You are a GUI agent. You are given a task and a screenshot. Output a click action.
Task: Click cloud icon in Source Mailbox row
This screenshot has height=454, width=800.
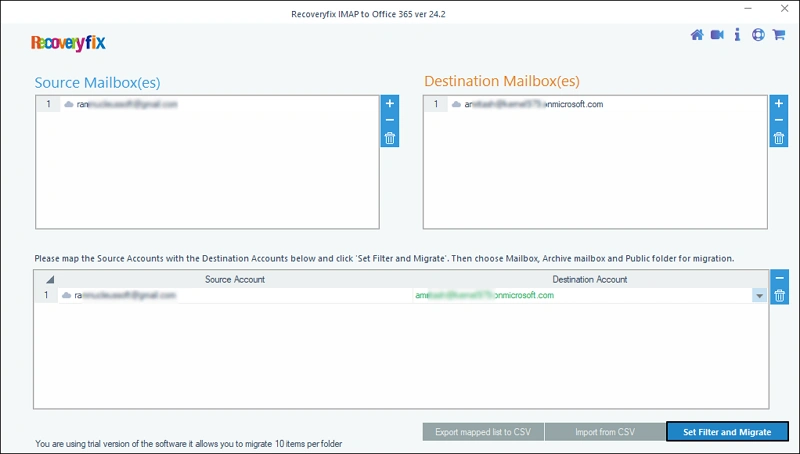(69, 104)
